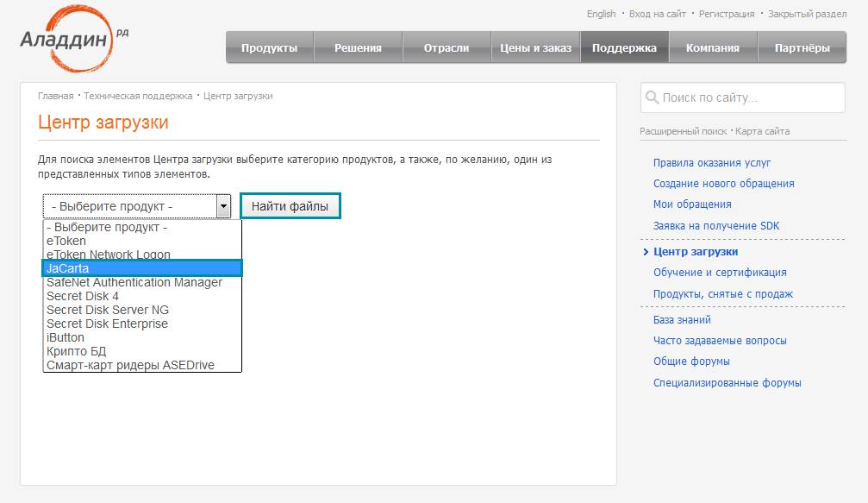Screen dimensions: 868x503
Task: Open Расширенный поиск link
Action: 683,131
